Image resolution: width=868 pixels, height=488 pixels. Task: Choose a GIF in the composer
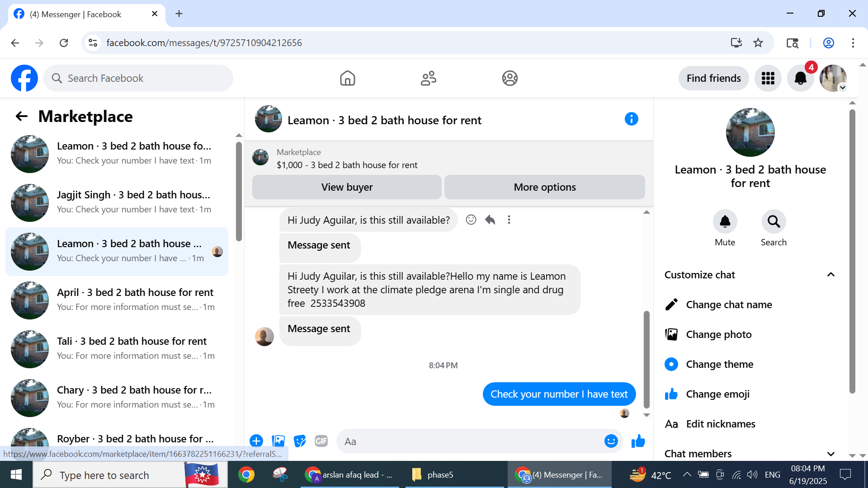click(321, 441)
